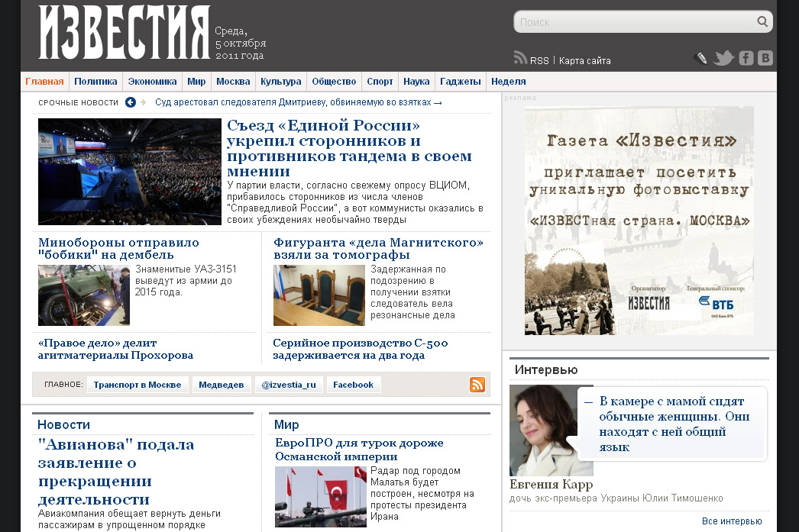Click the courtroom chairs thumbnail
The height and width of the screenshot is (532, 799).
pos(319,295)
